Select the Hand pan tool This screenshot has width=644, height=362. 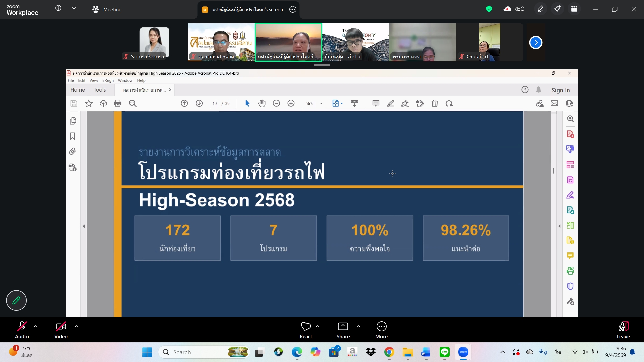[262, 104]
